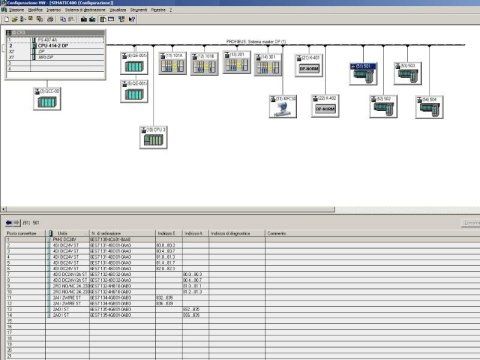This screenshot has width=480, height=360.
Task: Select the 2AI 2WIRE ST row in slot 11
Action: [x=243, y=298]
